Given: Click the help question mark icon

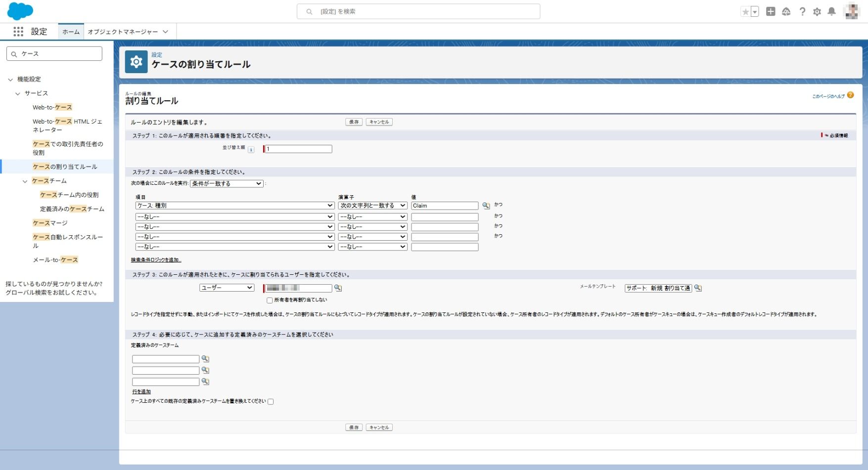Looking at the screenshot, I should pyautogui.click(x=802, y=11).
